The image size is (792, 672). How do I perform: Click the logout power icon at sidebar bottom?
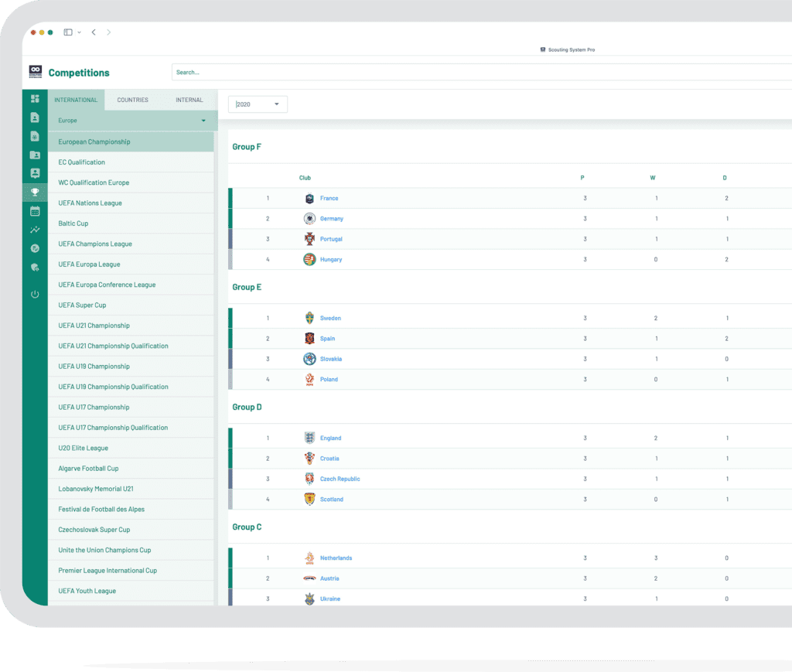34,294
